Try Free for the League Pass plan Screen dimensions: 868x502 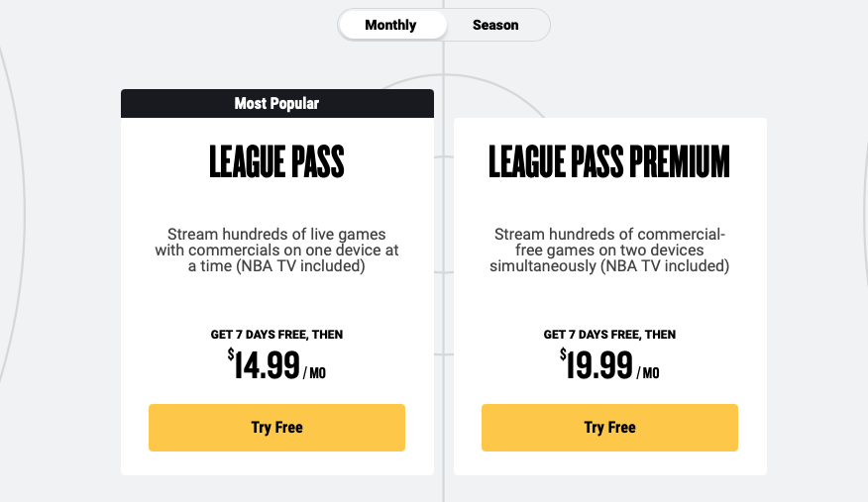click(x=276, y=428)
